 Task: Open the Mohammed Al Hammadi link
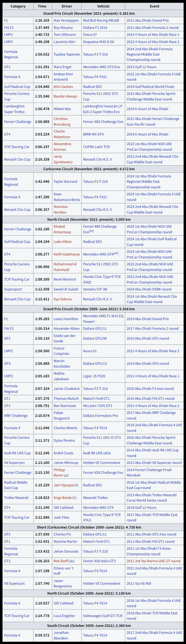[65, 267]
